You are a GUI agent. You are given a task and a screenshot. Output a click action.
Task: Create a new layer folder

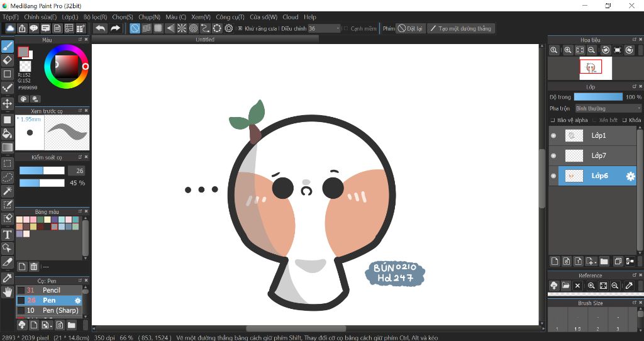tap(604, 261)
